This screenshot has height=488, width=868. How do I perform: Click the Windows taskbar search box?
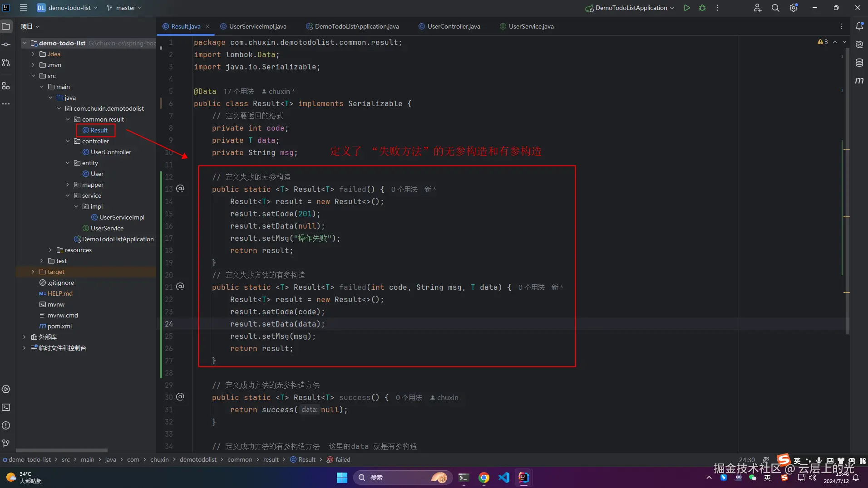[x=403, y=478]
